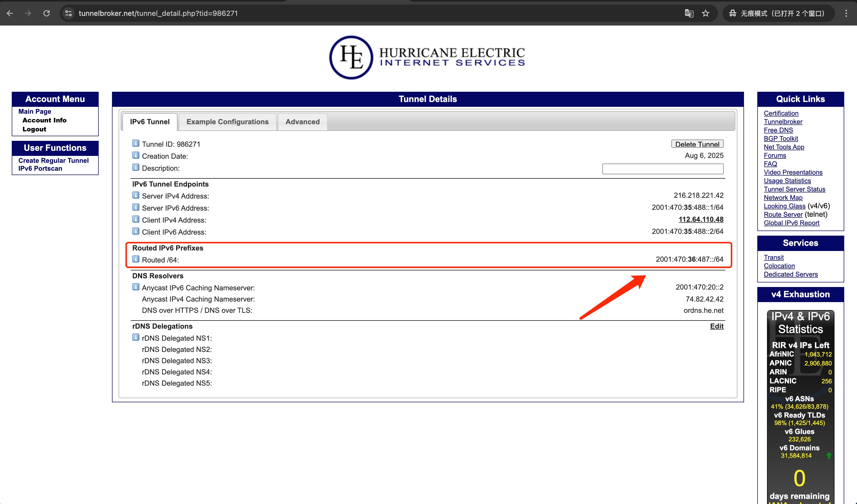This screenshot has width=857, height=504.
Task: Click the browser reload icon
Action: [47, 13]
